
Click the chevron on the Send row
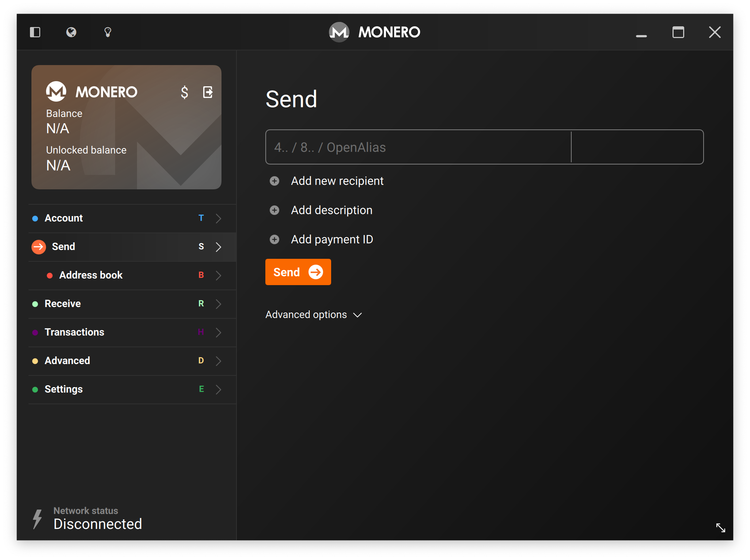219,247
